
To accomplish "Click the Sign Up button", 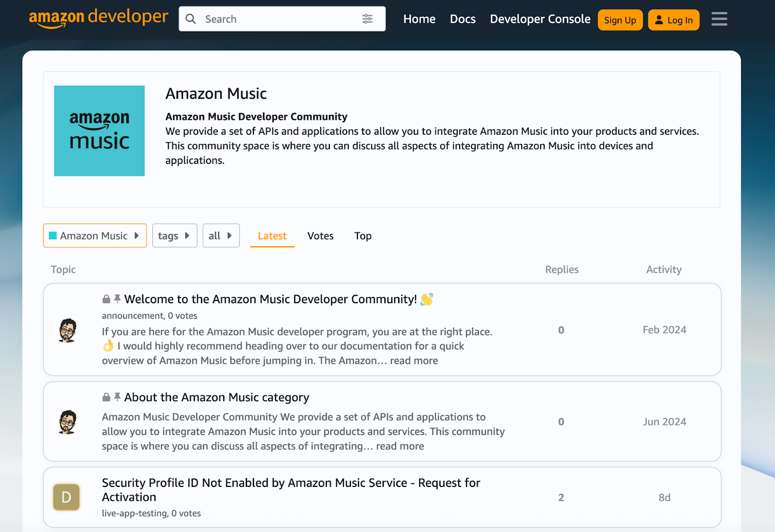I will pos(620,20).
